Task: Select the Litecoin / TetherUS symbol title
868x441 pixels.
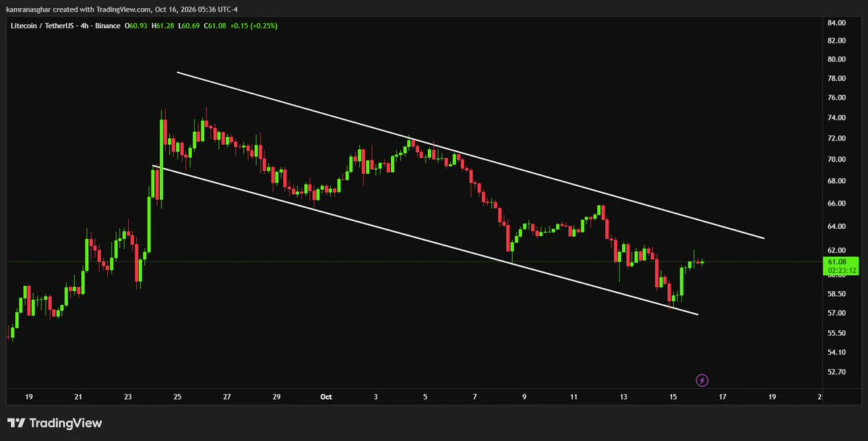Action: [x=43, y=26]
